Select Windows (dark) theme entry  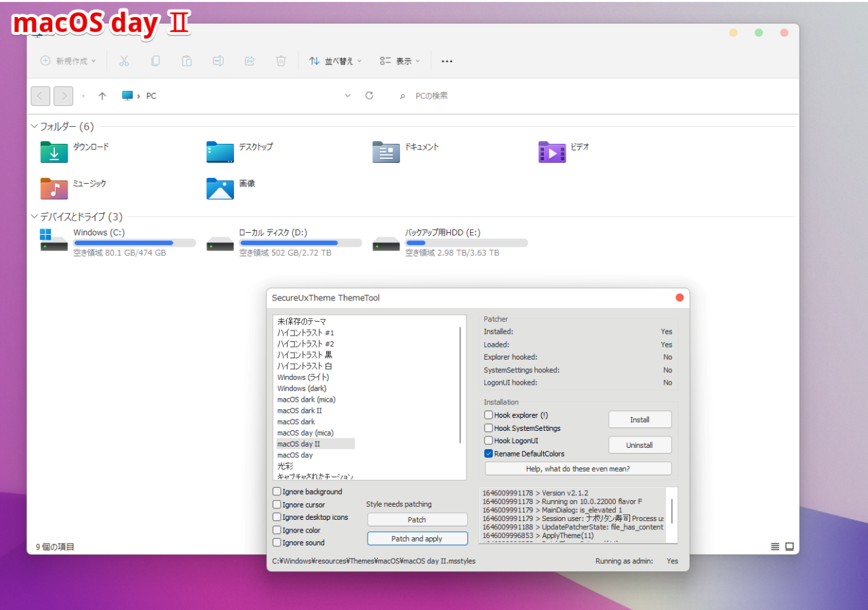302,388
